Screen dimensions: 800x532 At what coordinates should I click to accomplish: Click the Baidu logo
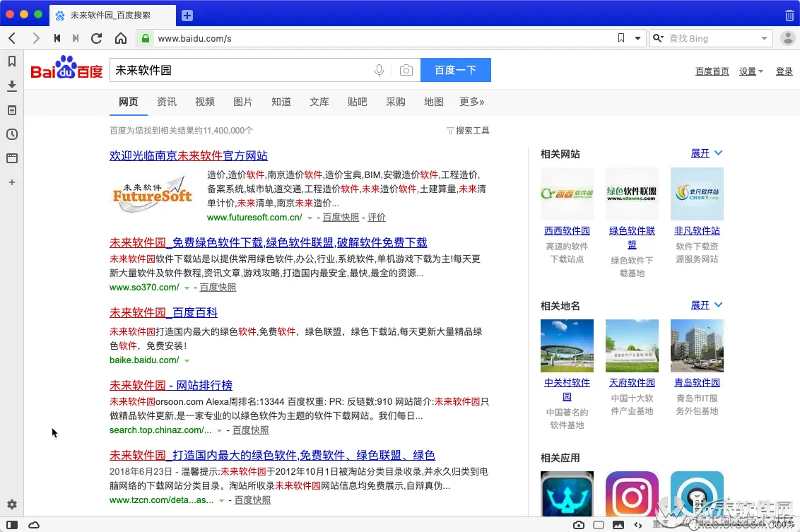point(67,67)
